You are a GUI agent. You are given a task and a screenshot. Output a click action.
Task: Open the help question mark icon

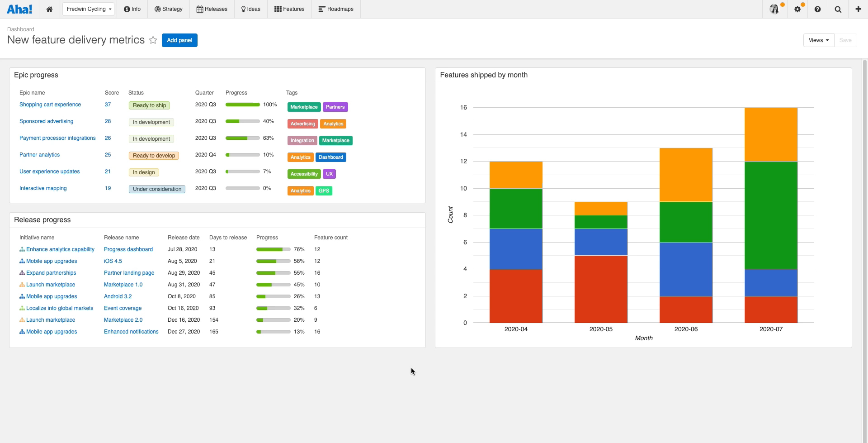tap(818, 9)
